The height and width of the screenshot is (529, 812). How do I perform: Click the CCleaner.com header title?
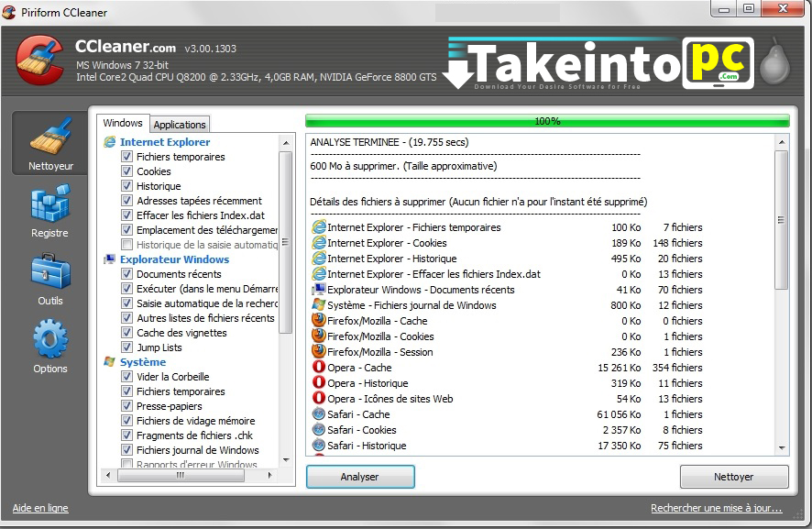coord(126,47)
